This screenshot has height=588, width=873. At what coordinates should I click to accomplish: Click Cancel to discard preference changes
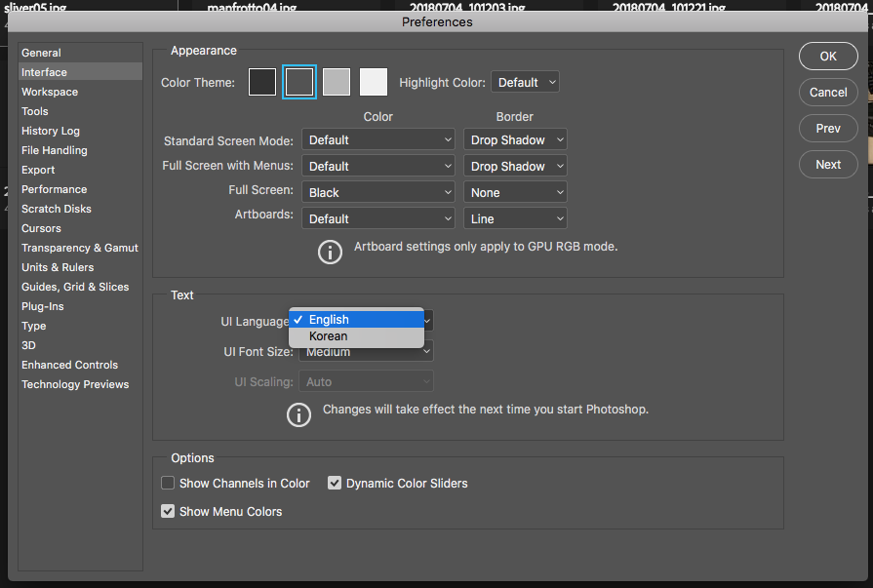pyautogui.click(x=828, y=93)
